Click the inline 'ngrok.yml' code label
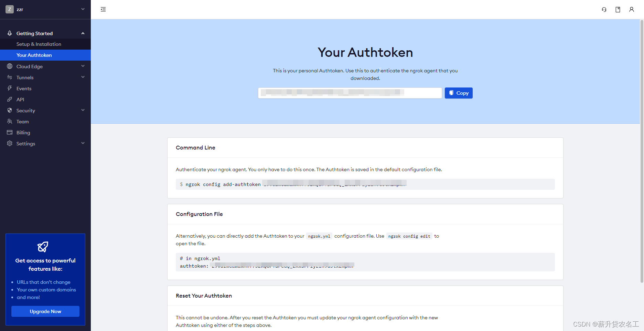 (x=319, y=236)
